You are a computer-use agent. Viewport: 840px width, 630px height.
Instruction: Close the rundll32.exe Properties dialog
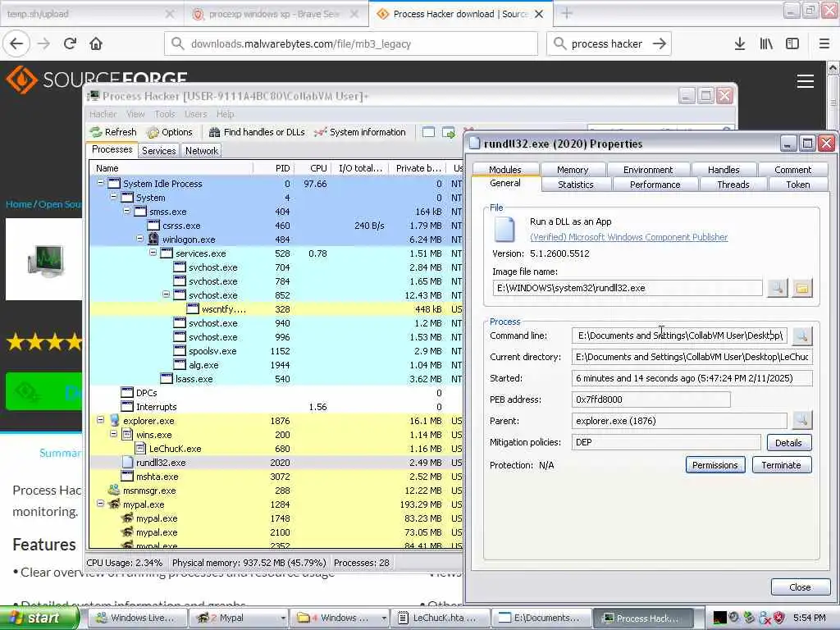click(827, 144)
